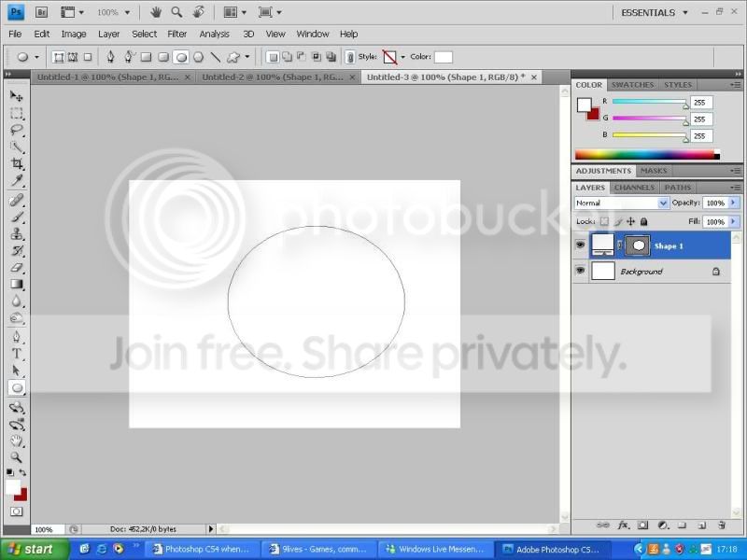Image resolution: width=747 pixels, height=560 pixels.
Task: Click the Pen tool in options bar
Action: pos(110,57)
